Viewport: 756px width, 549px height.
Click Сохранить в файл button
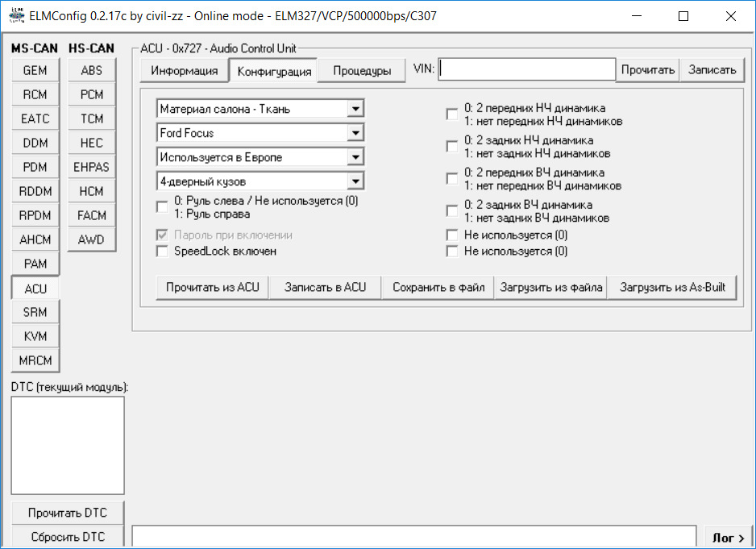438,288
